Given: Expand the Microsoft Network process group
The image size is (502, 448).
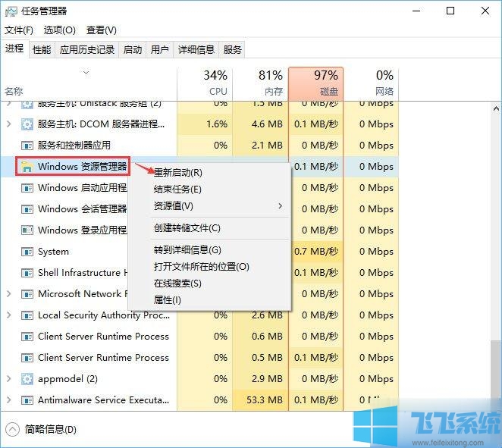Looking at the screenshot, I should [x=9, y=294].
